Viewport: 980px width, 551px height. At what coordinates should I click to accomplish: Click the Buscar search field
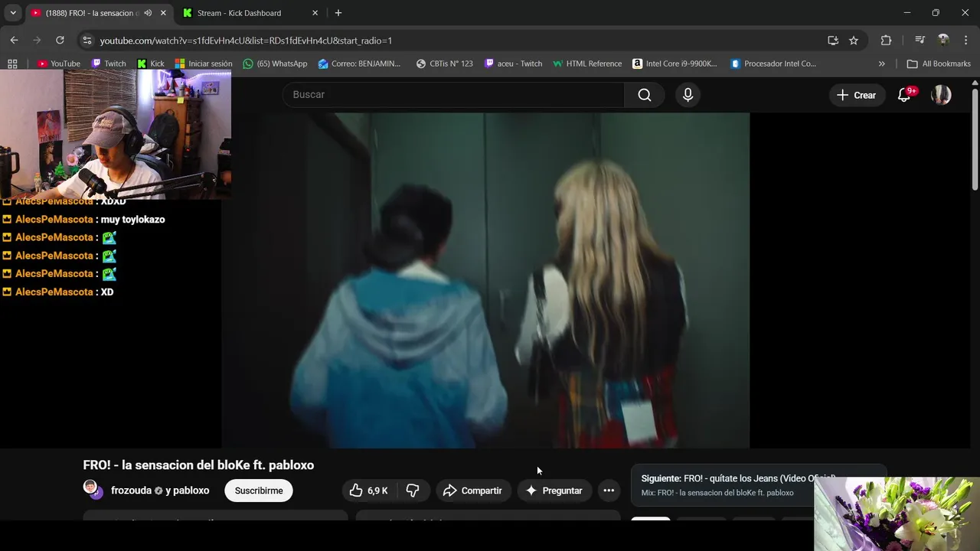(x=454, y=94)
